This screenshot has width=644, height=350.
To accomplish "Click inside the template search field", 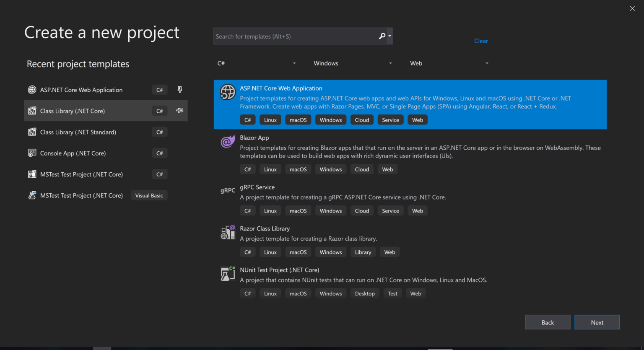I will (293, 36).
